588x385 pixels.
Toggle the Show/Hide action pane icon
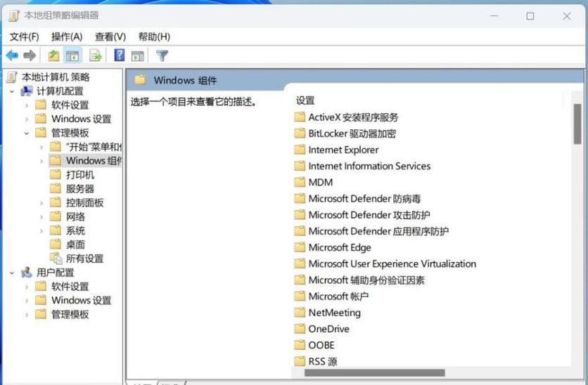[x=138, y=56]
